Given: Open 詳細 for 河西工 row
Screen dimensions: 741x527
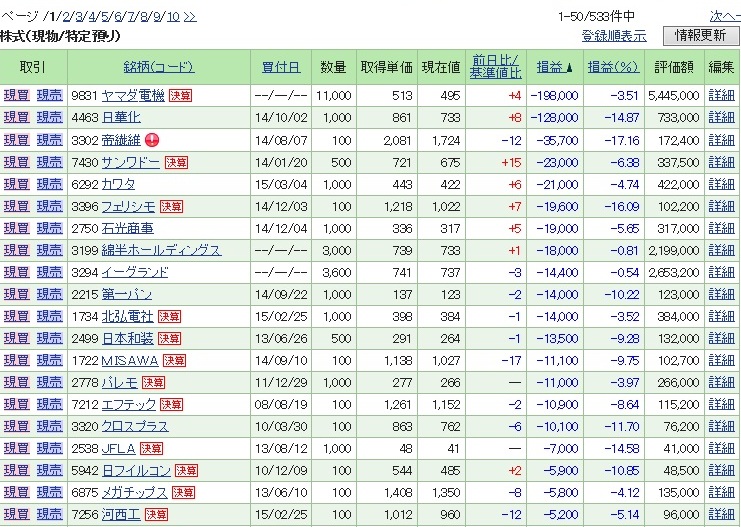Looking at the screenshot, I should click(x=722, y=514).
